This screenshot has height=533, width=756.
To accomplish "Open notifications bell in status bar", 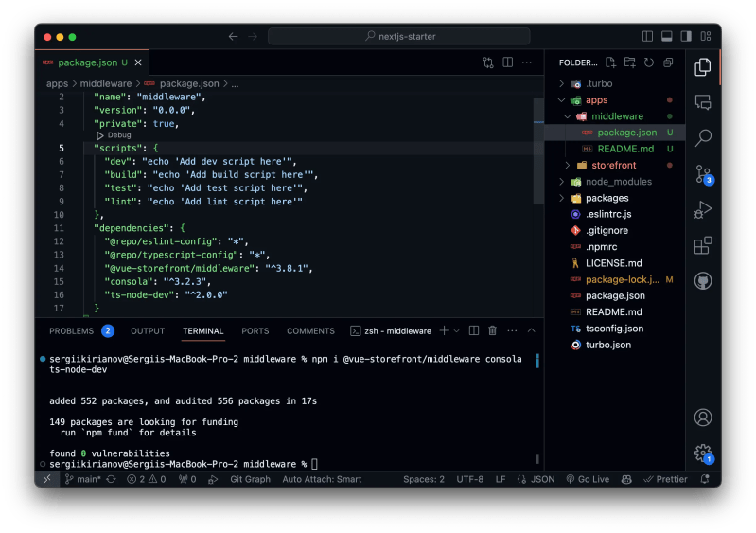I will pos(704,479).
